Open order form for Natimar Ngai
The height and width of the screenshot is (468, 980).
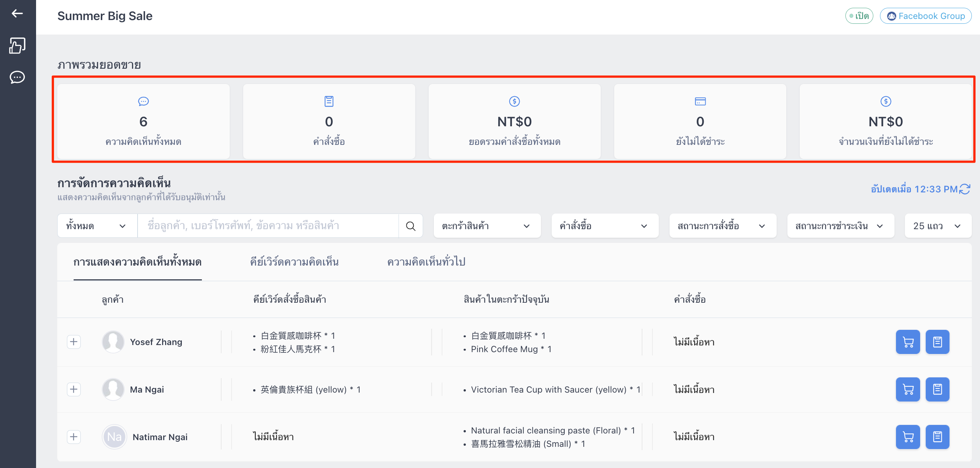click(x=937, y=437)
